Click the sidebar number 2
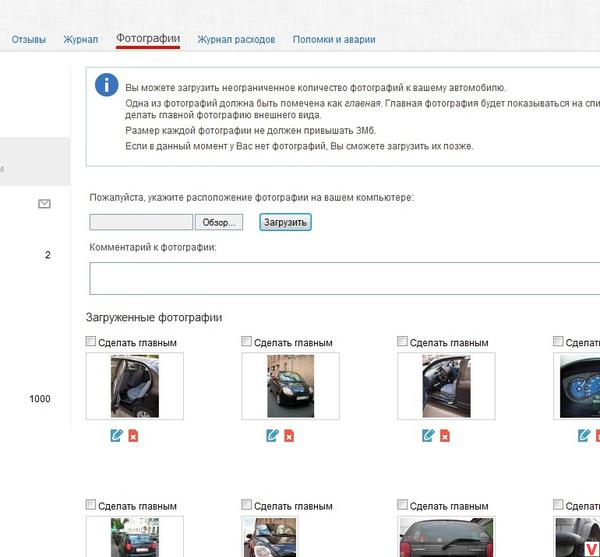600x557 pixels. point(48,255)
